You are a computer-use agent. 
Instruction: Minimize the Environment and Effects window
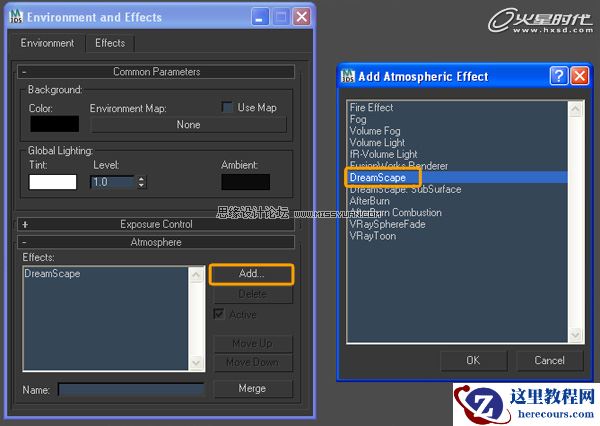pos(260,17)
